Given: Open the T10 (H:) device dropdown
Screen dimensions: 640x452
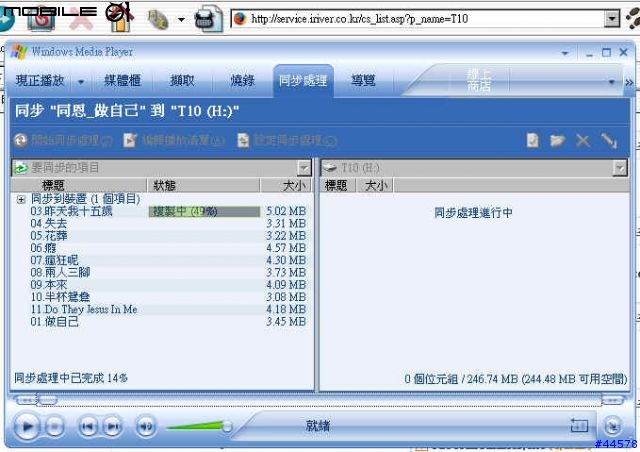Looking at the screenshot, I should click(620, 168).
